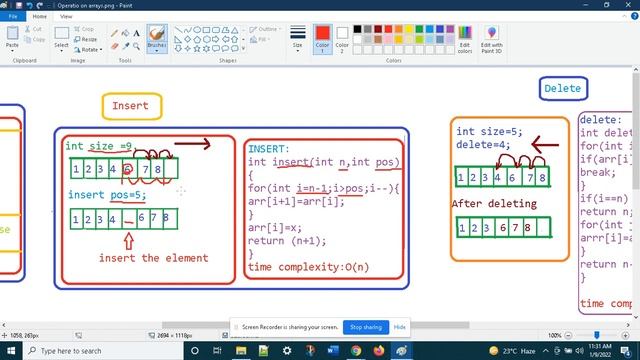Select Color 2 background box
This screenshot has height=360, width=640.
(342, 39)
